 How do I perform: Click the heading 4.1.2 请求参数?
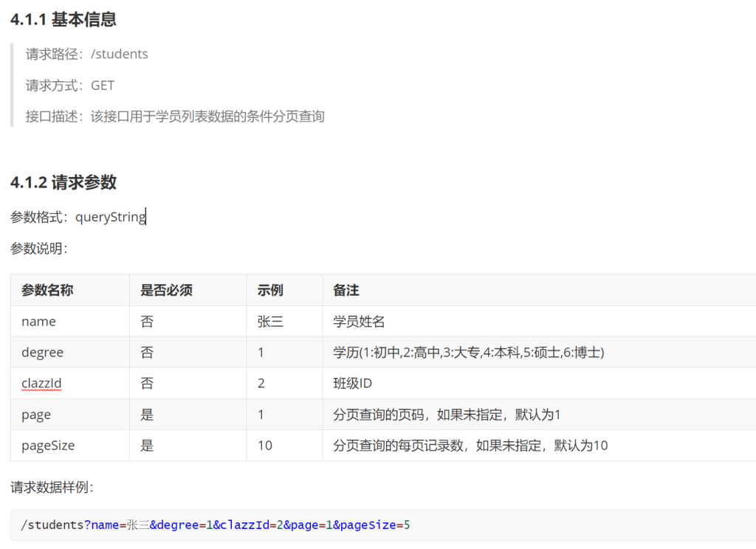(x=63, y=182)
